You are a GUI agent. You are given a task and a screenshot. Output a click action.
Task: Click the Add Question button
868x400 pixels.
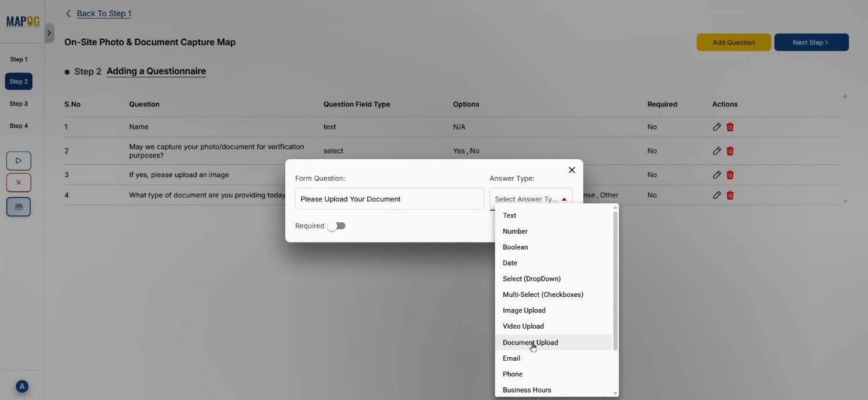click(733, 42)
